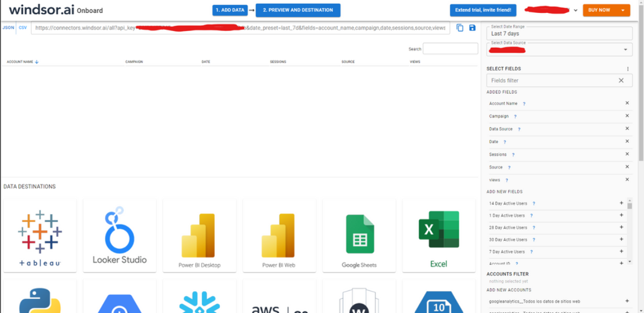The width and height of the screenshot is (644, 313).
Task: Click the 1. Add Data step button
Action: 230,10
